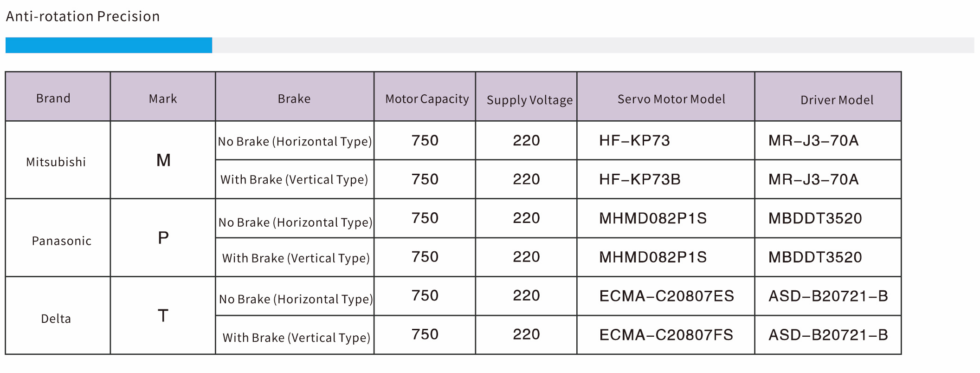
Task: Click the M mark cell
Action: pos(163,160)
